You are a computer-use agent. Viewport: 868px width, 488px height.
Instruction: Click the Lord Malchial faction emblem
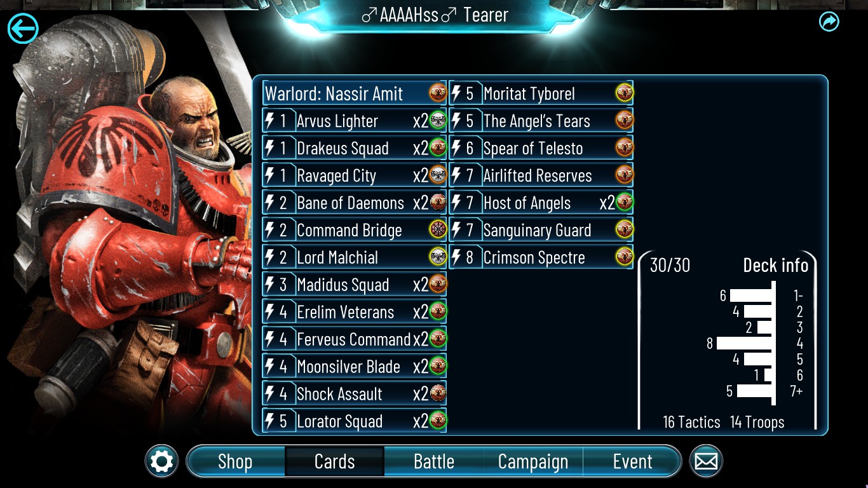click(x=438, y=257)
